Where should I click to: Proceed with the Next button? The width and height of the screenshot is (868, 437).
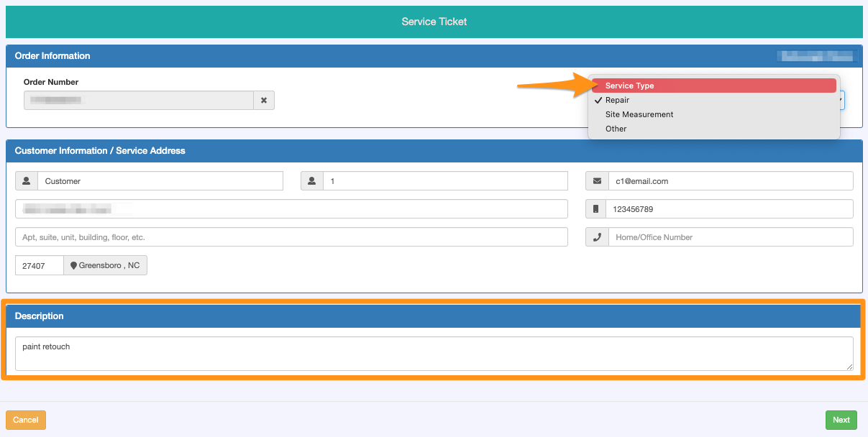[x=841, y=420]
